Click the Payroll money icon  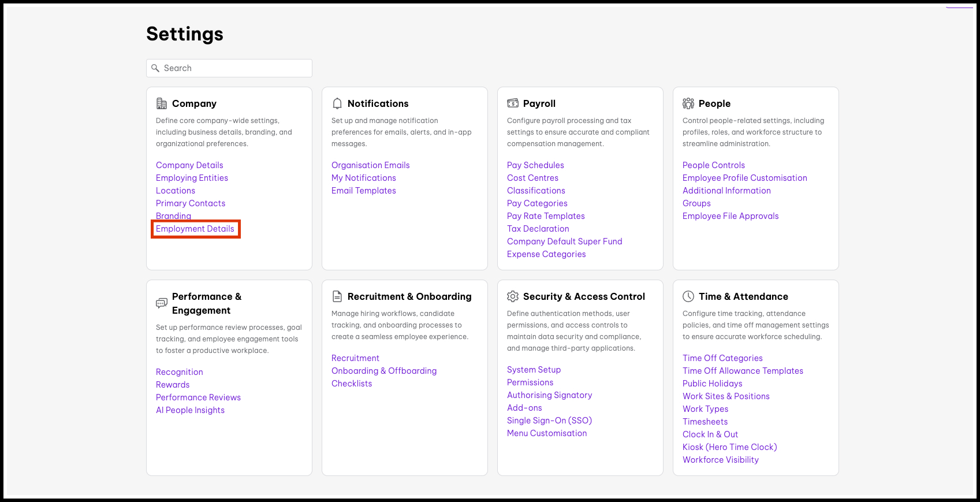click(513, 103)
